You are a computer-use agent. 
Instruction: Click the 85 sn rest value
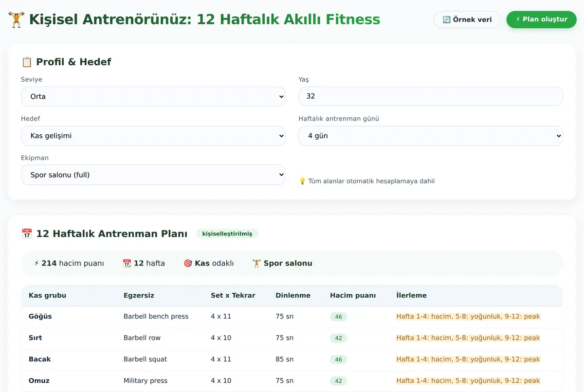(284, 359)
